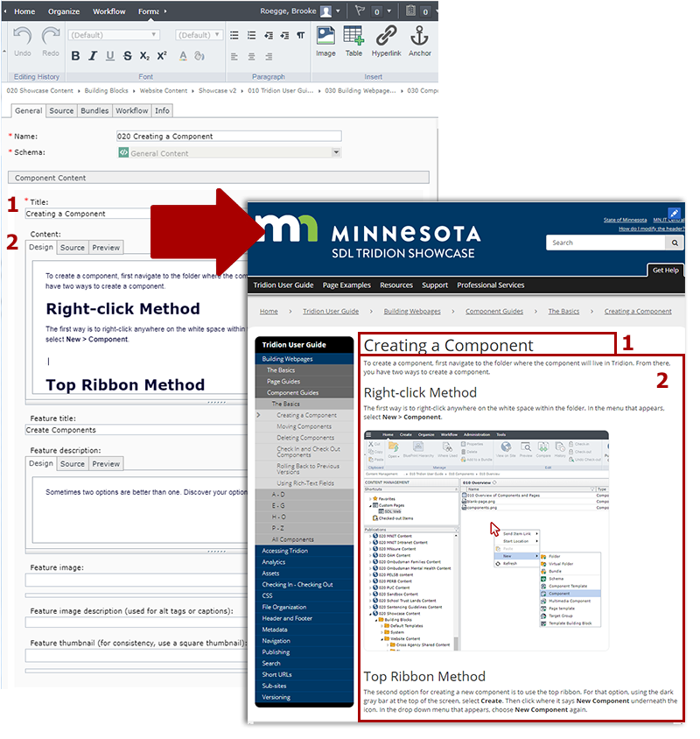Open the Schema General Content dropdown
Viewport: 700px width, 739px height.
click(228, 153)
